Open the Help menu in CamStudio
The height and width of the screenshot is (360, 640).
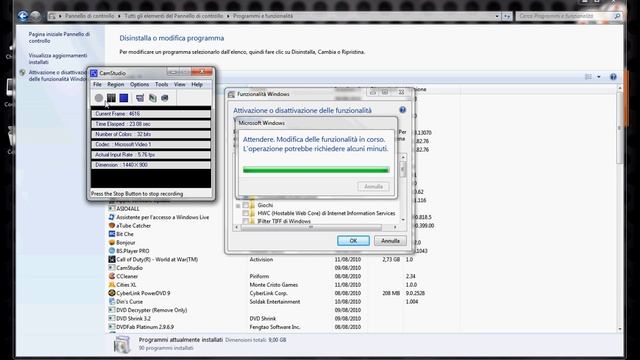click(x=197, y=84)
